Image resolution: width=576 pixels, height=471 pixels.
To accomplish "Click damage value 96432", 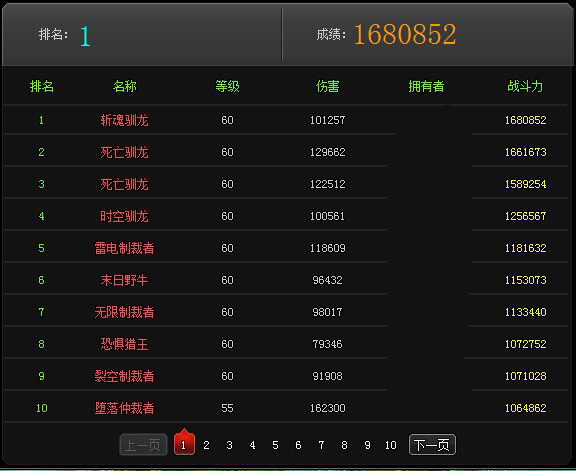I will (327, 280).
